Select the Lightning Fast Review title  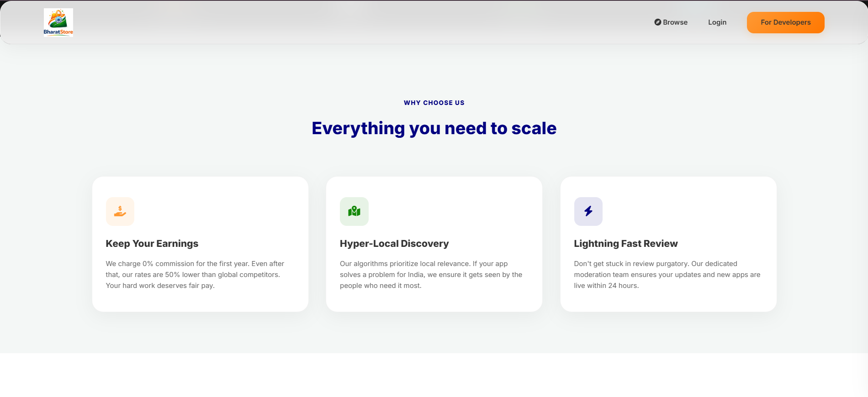pyautogui.click(x=625, y=244)
